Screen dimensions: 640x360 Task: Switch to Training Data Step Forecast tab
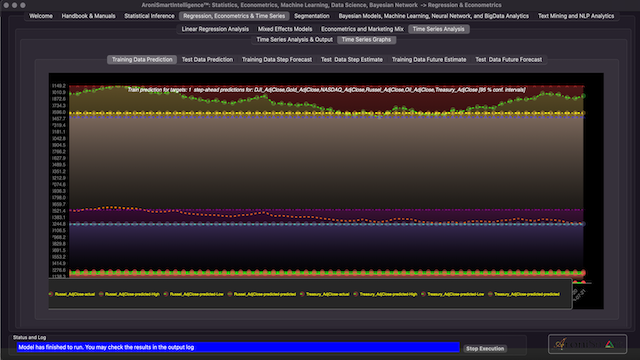pos(277,60)
